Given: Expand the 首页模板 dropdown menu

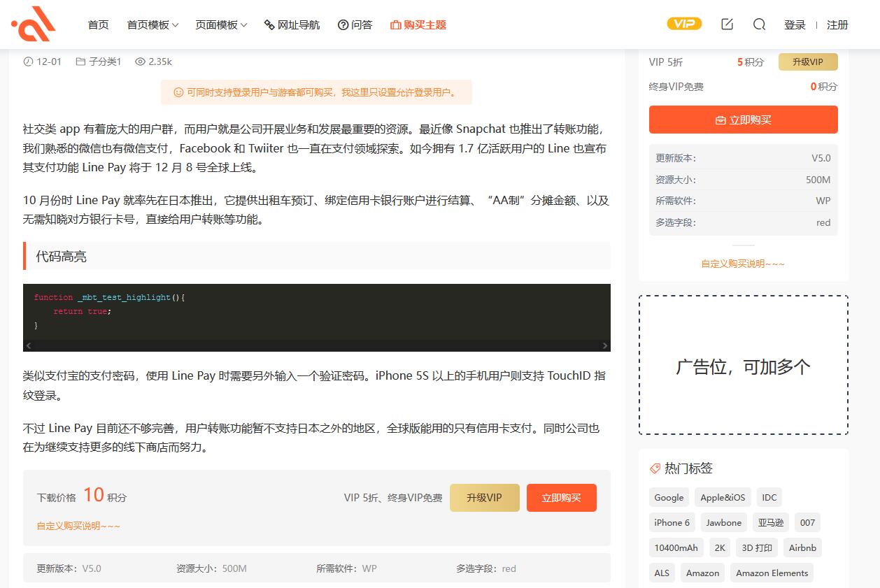Looking at the screenshot, I should tap(152, 24).
